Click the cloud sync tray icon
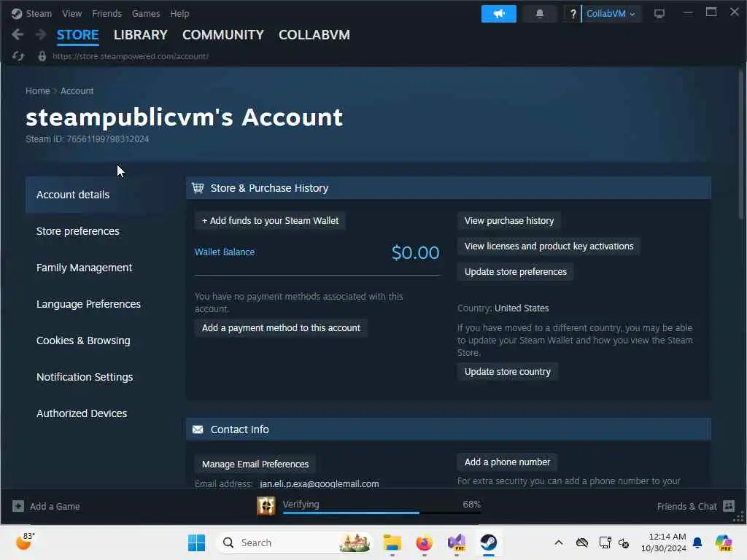 tap(581, 542)
